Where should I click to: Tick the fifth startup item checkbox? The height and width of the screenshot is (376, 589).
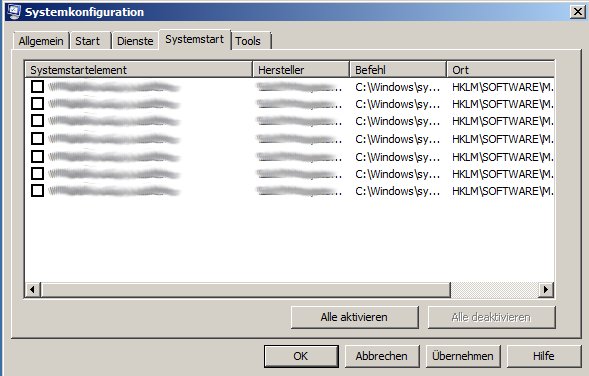pos(37,156)
